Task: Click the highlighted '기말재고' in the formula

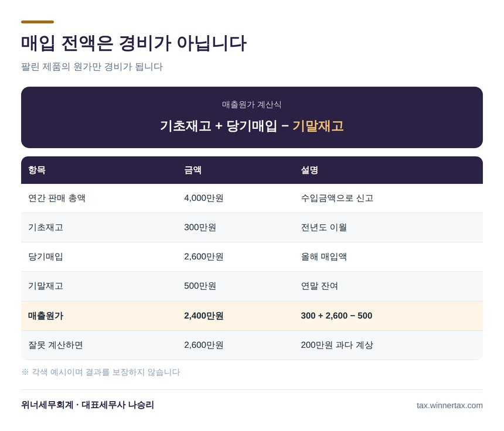Action: pos(318,125)
